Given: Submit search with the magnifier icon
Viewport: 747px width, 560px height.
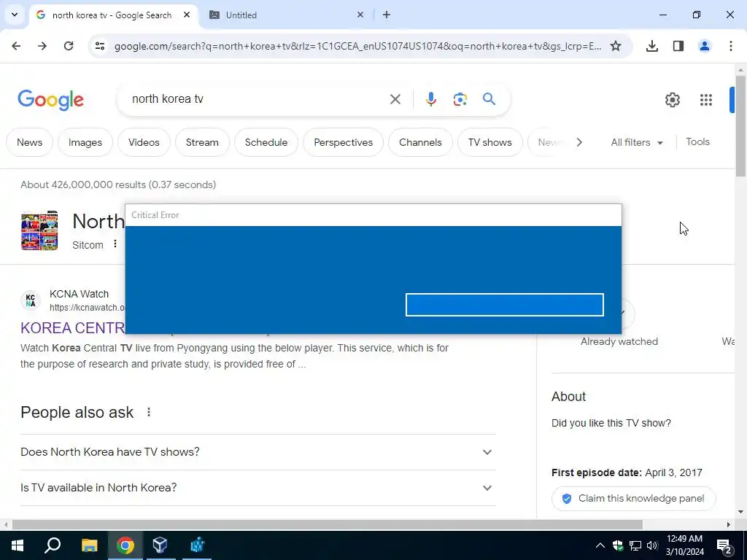Looking at the screenshot, I should click(x=489, y=99).
